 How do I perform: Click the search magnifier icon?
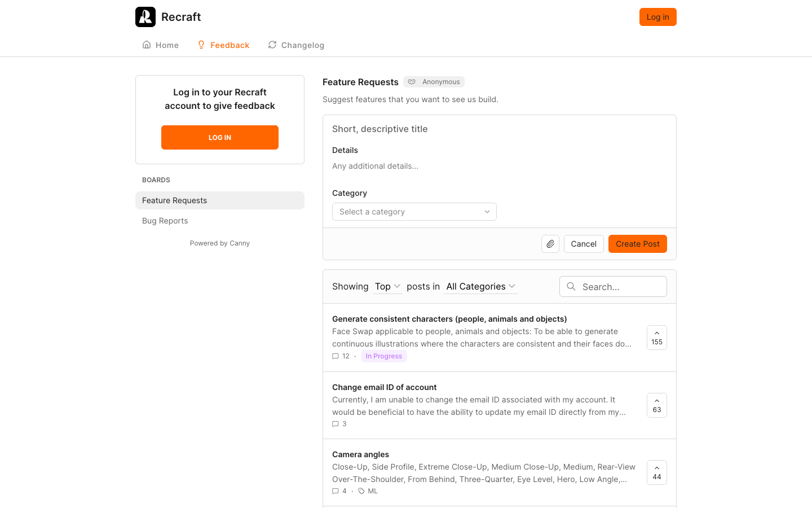pos(571,287)
